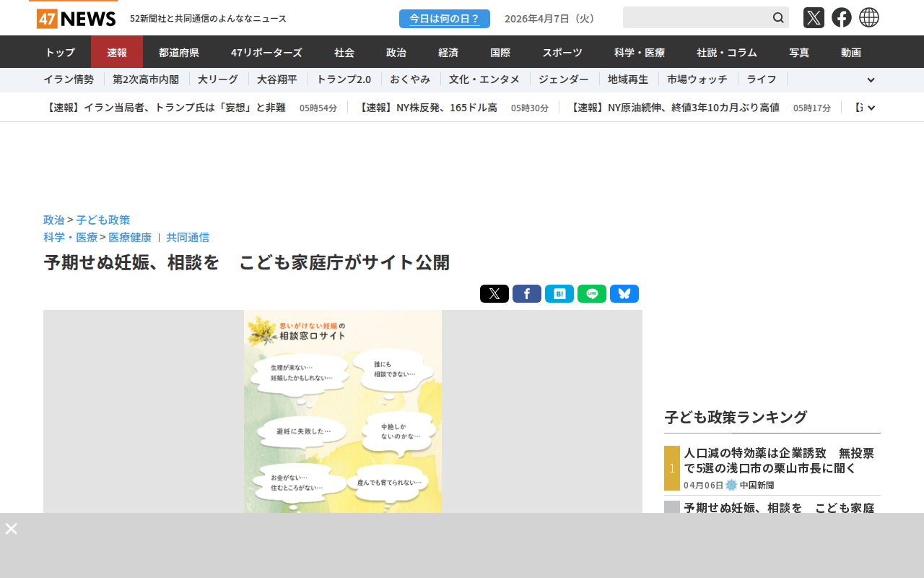The image size is (924, 578).
Task: Share article on X via black button
Action: (494, 294)
